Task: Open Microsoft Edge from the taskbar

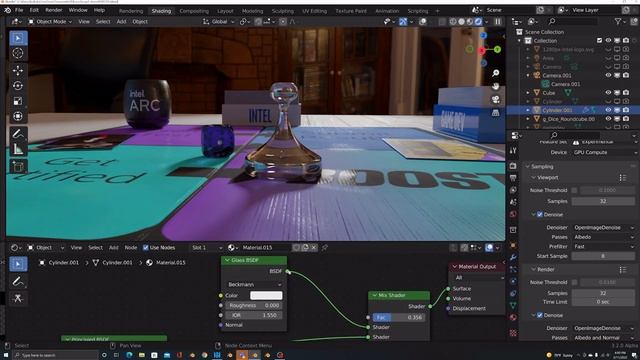Action: pos(129,355)
